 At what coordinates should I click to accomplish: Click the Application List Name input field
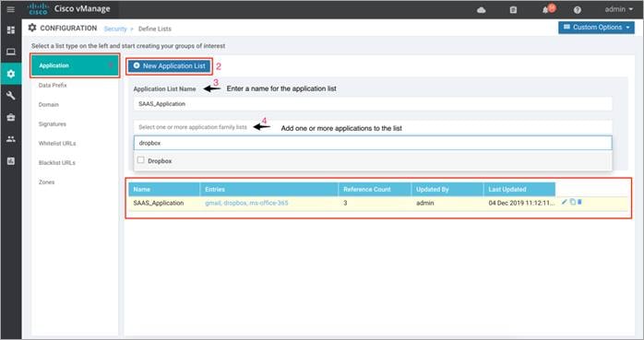click(373, 104)
